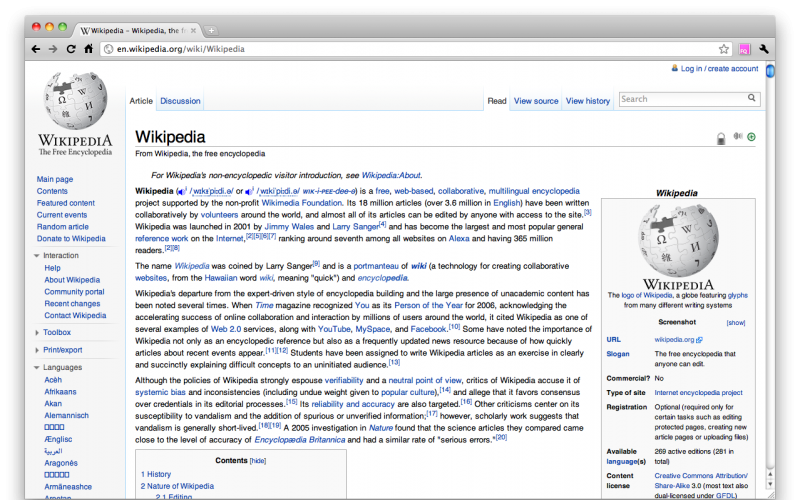Screen dimensions: 800x500
Task: Jump to 1 History in contents
Action: click(x=156, y=474)
